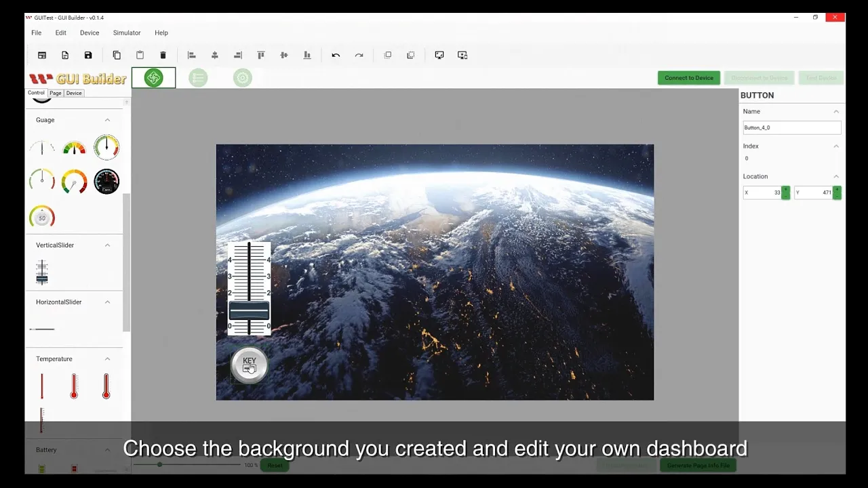This screenshot has height=488, width=868.
Task: Click the new document icon in toolbar
Action: click(65, 55)
